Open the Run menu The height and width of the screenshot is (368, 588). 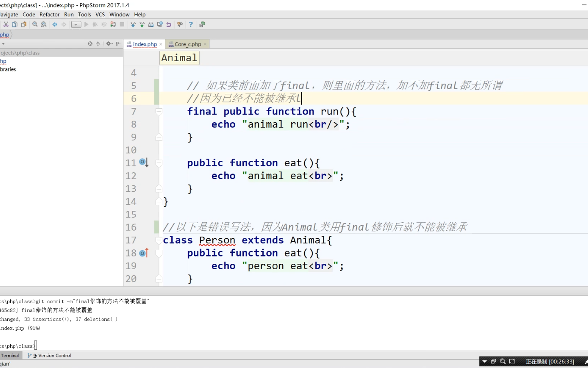(69, 14)
